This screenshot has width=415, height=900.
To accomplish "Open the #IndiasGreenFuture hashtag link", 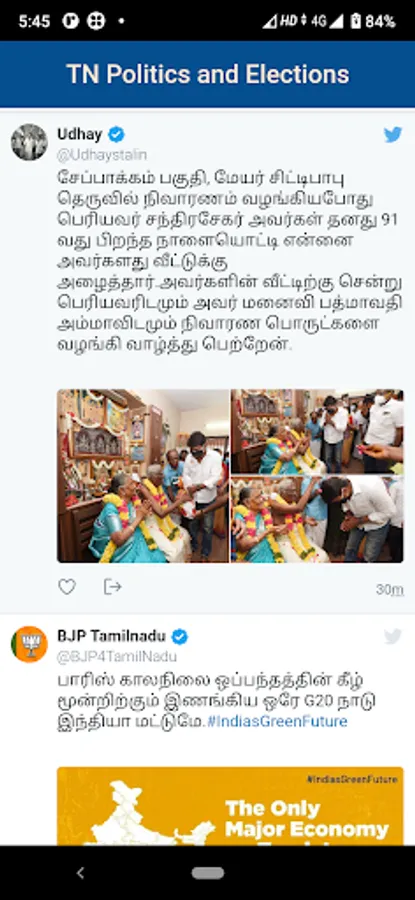I will point(277,721).
